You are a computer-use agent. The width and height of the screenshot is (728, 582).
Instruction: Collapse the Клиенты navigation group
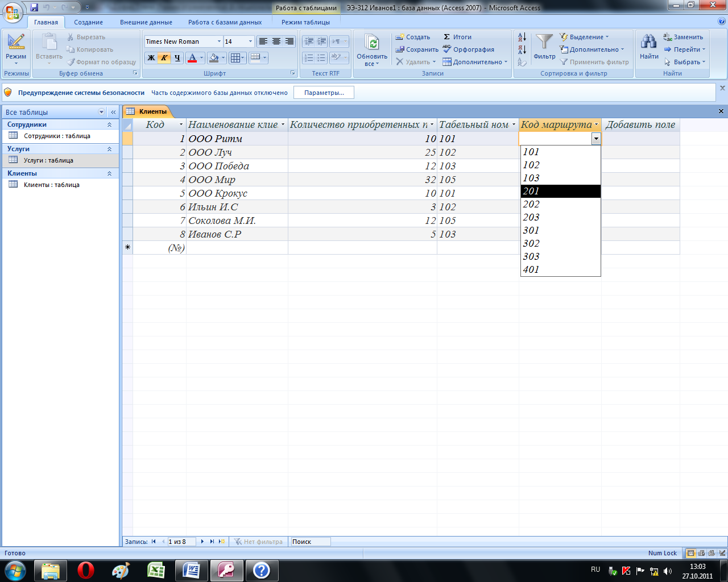click(110, 173)
